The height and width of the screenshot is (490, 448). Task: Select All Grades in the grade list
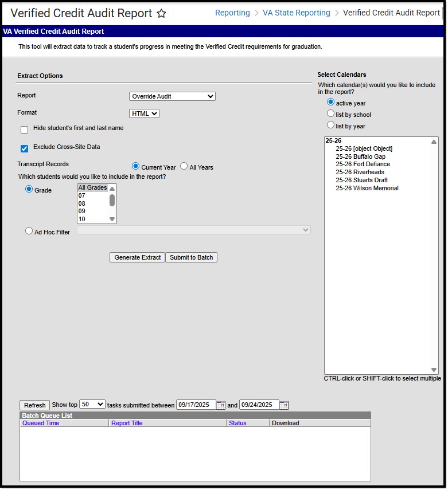pyautogui.click(x=92, y=187)
